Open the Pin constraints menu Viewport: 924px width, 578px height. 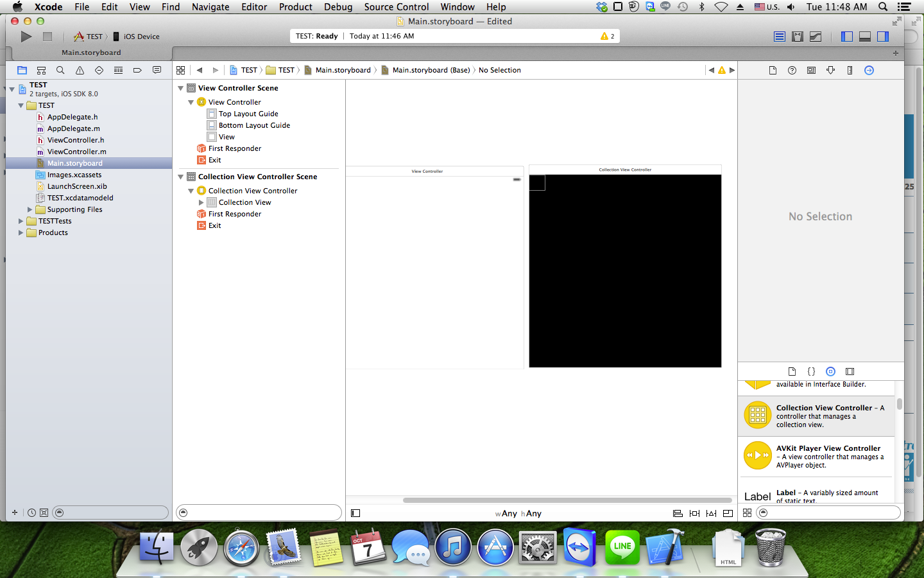click(x=694, y=513)
